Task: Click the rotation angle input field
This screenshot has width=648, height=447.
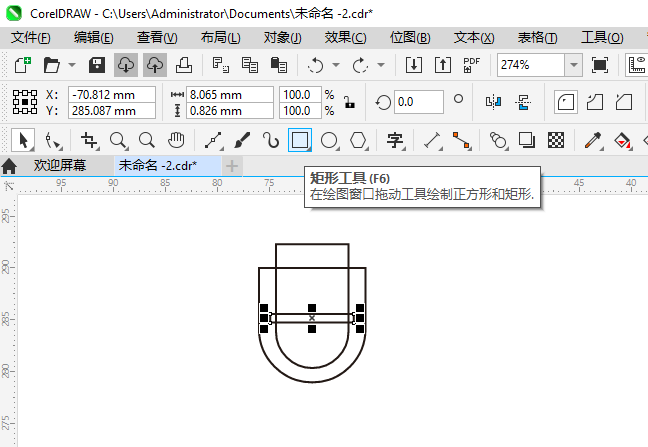Action: click(x=419, y=102)
